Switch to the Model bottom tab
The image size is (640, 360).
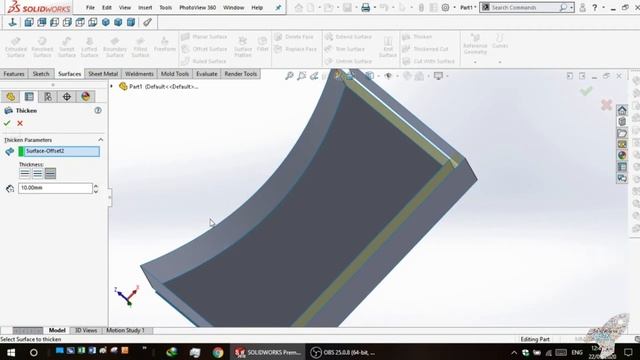tap(57, 330)
